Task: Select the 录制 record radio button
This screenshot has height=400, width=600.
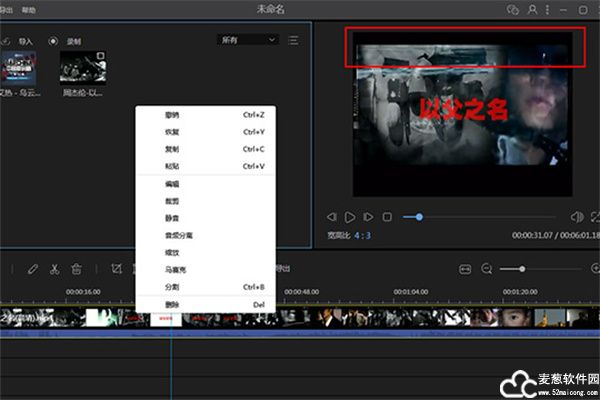Action: 53,41
